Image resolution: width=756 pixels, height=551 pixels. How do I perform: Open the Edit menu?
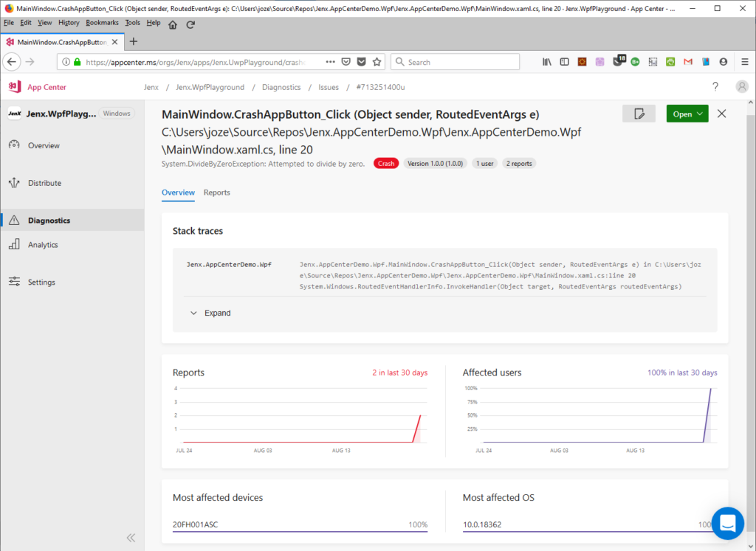26,23
